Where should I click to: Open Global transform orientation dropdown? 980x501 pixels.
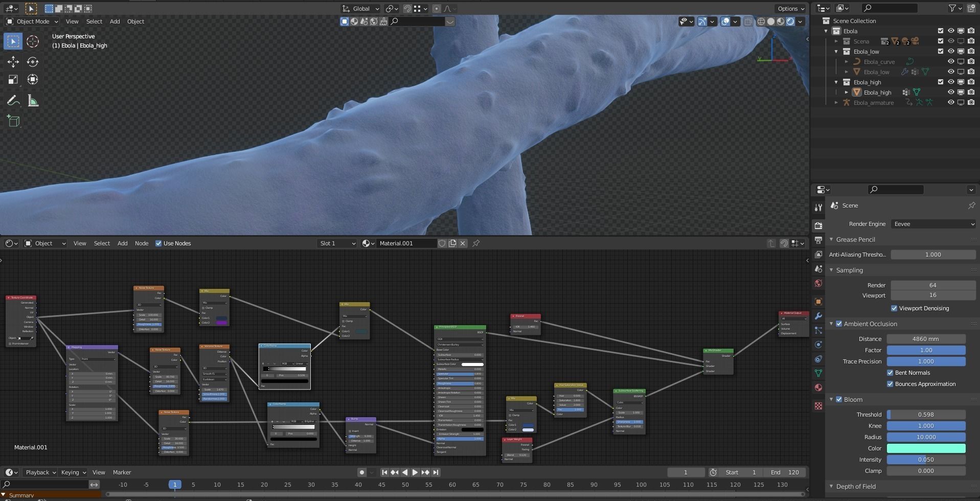(360, 9)
